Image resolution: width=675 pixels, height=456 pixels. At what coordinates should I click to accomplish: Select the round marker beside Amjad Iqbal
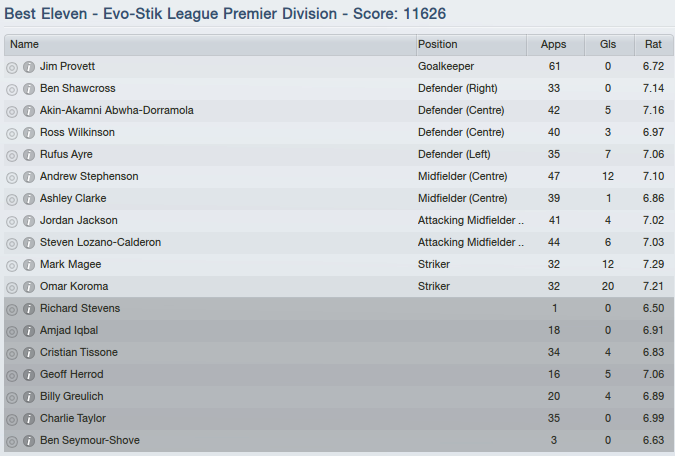12,331
